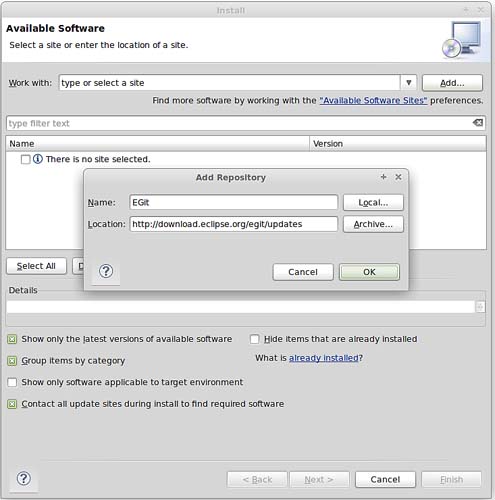This screenshot has height=500, width=495.
Task: Click the 'Add Repository' dialog title
Action: point(231,177)
